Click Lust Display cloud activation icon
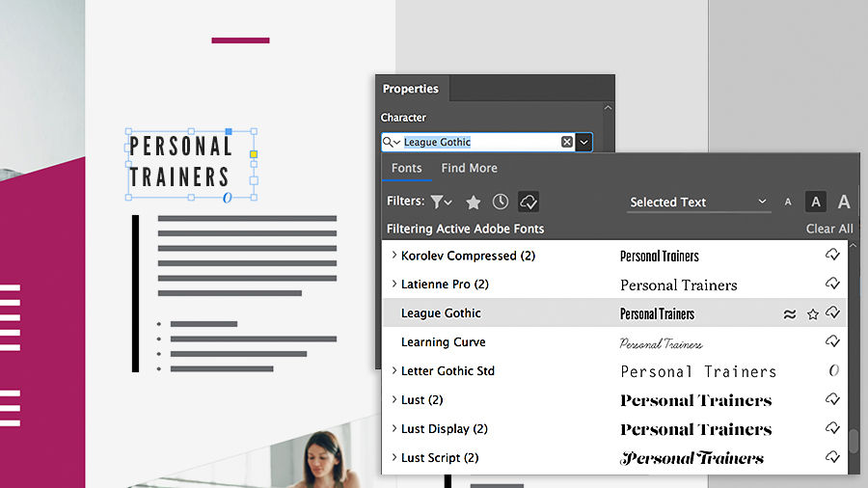 point(832,427)
